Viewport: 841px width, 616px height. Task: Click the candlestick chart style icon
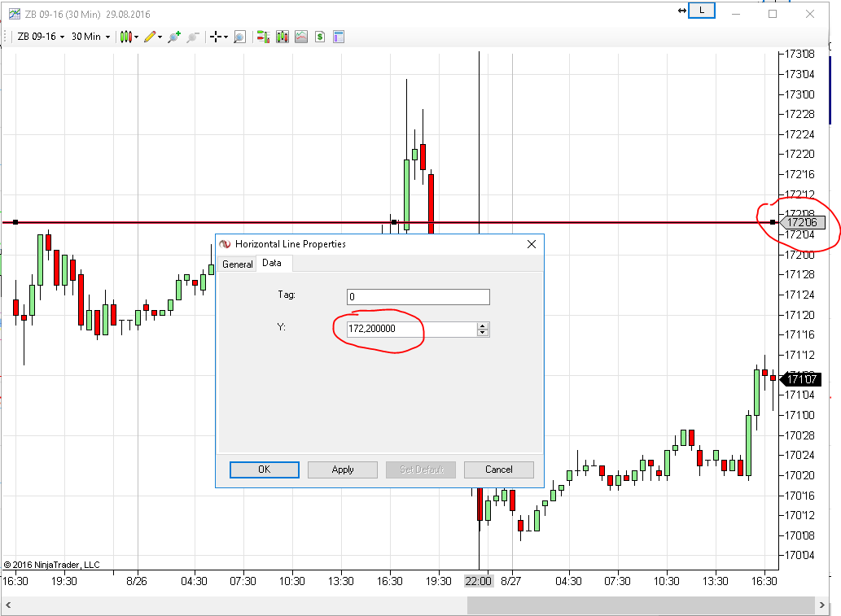click(x=125, y=37)
